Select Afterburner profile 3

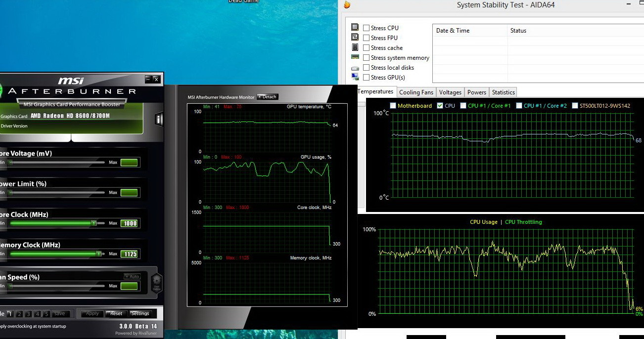(x=28, y=314)
